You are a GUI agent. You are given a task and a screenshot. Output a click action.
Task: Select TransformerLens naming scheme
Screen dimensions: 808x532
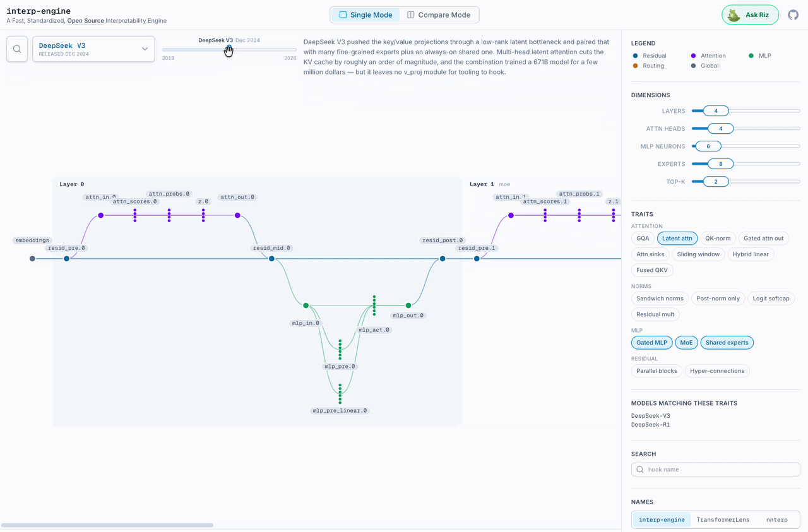click(723, 520)
